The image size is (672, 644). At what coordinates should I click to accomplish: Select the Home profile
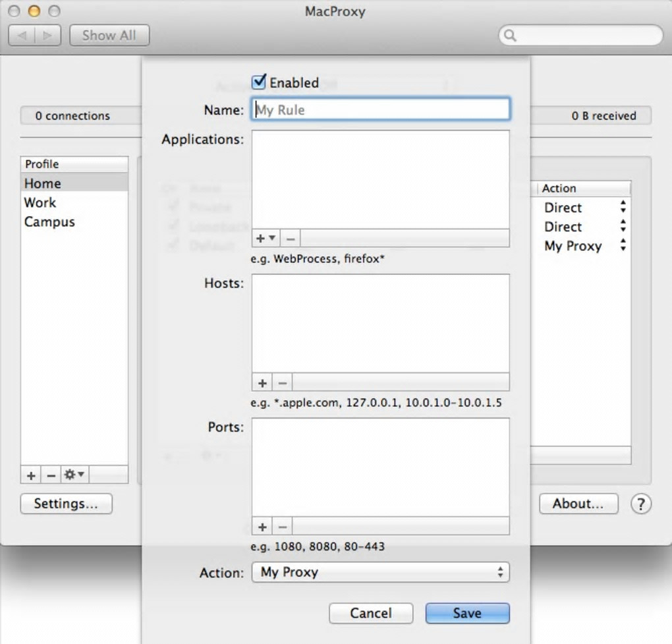click(x=74, y=183)
